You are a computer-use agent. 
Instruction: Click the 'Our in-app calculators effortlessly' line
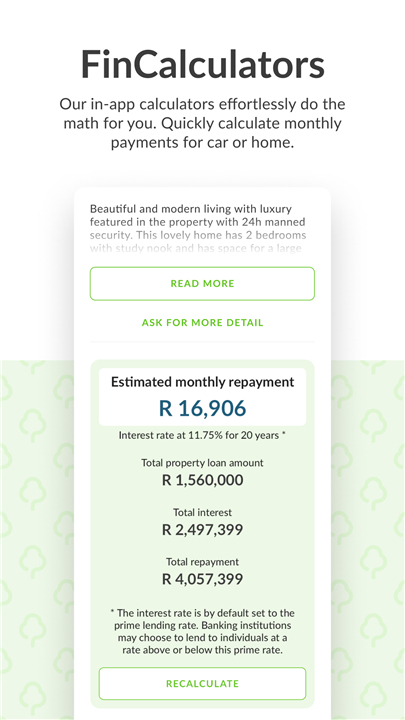(x=202, y=104)
